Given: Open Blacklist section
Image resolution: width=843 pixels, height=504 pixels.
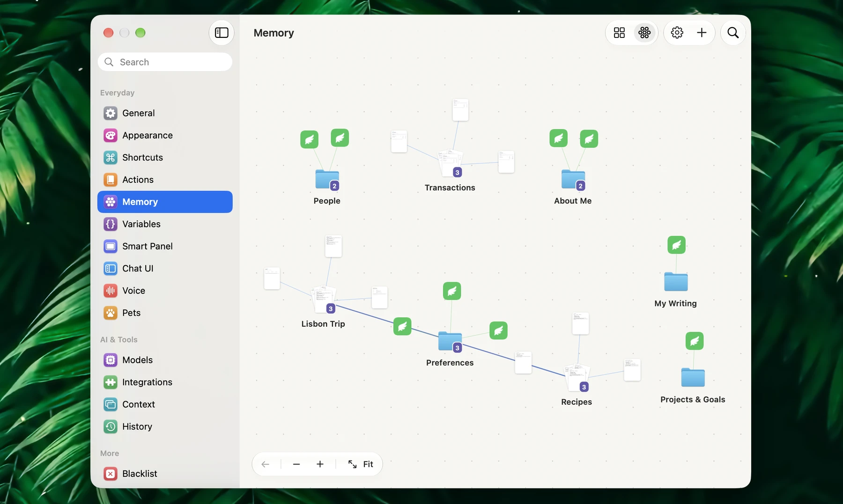Looking at the screenshot, I should point(165,474).
